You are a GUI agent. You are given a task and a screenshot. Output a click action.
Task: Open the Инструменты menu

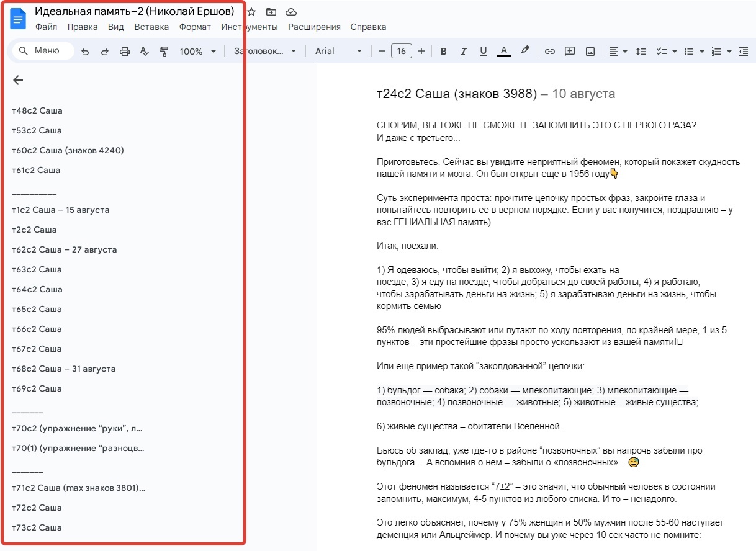(x=250, y=27)
